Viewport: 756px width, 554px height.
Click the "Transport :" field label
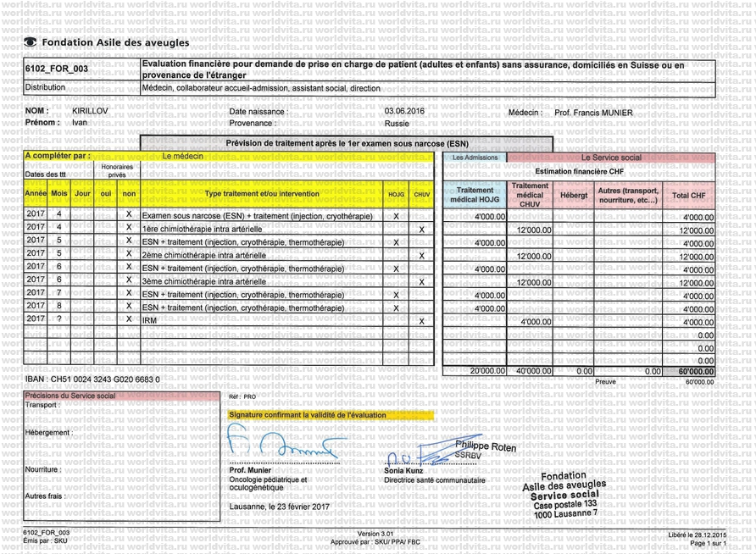[43, 405]
